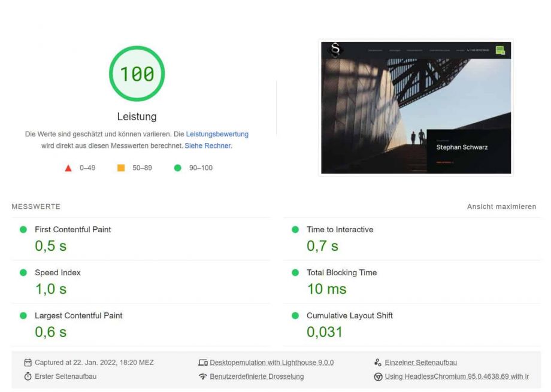Screen dimensions: 551x392
Task: Click the 100 performance score gauge
Action: point(137,74)
